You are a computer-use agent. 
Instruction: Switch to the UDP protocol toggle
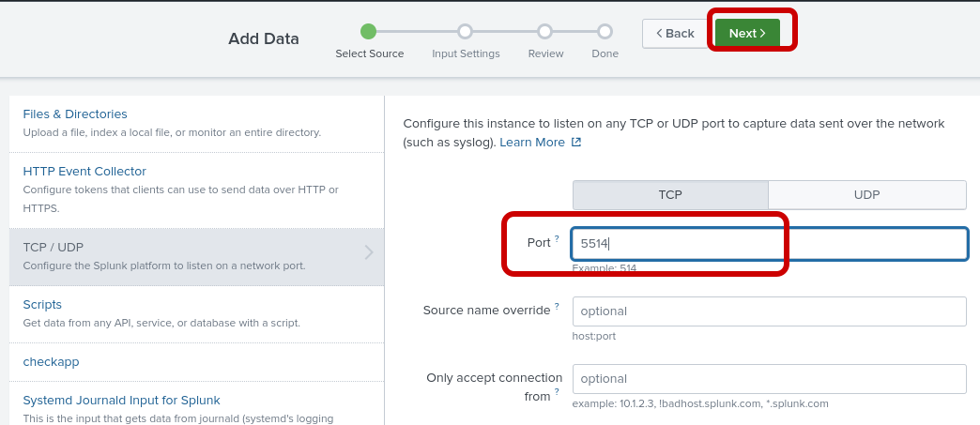click(866, 195)
